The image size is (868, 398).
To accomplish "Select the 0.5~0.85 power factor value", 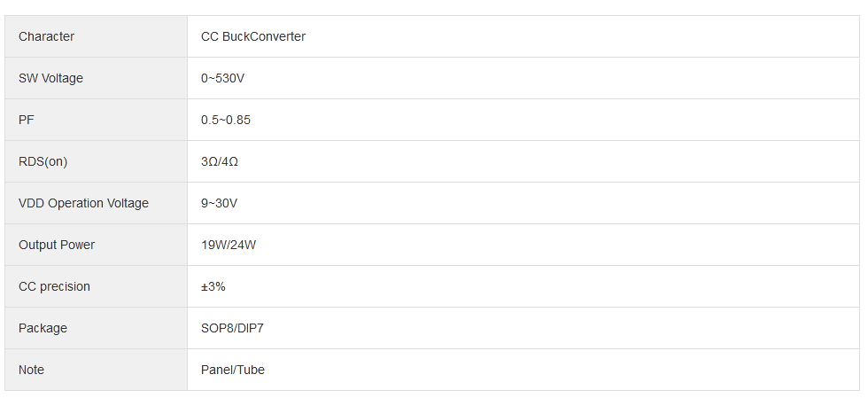I will (226, 120).
